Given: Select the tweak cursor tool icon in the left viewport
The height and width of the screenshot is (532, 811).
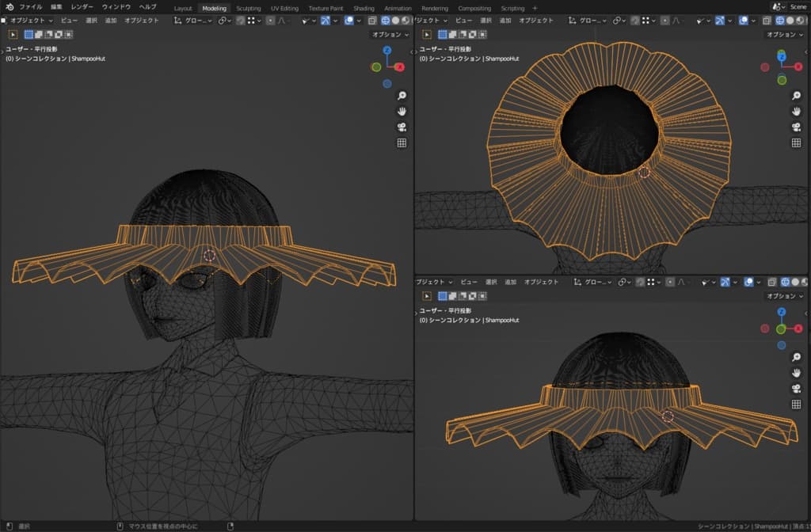Looking at the screenshot, I should [x=13, y=34].
